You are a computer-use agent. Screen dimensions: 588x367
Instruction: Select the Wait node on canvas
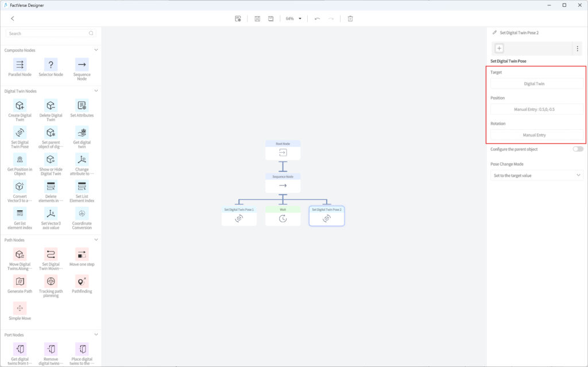283,216
